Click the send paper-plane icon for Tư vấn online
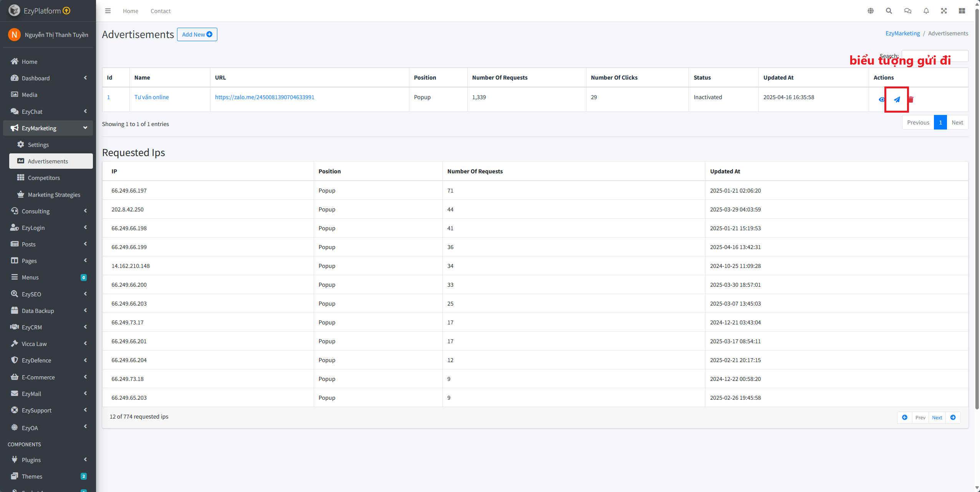Image resolution: width=980 pixels, height=492 pixels. pyautogui.click(x=897, y=100)
